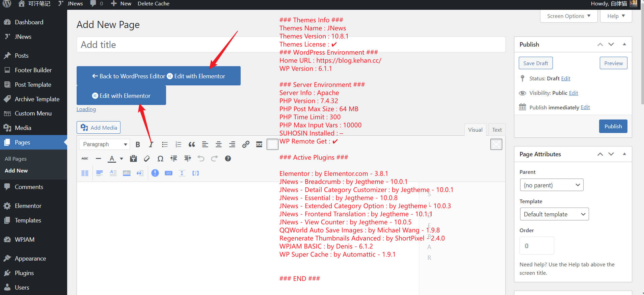644x295 pixels.
Task: Toggle the toolbar kitchen sink button
Action: 272,144
